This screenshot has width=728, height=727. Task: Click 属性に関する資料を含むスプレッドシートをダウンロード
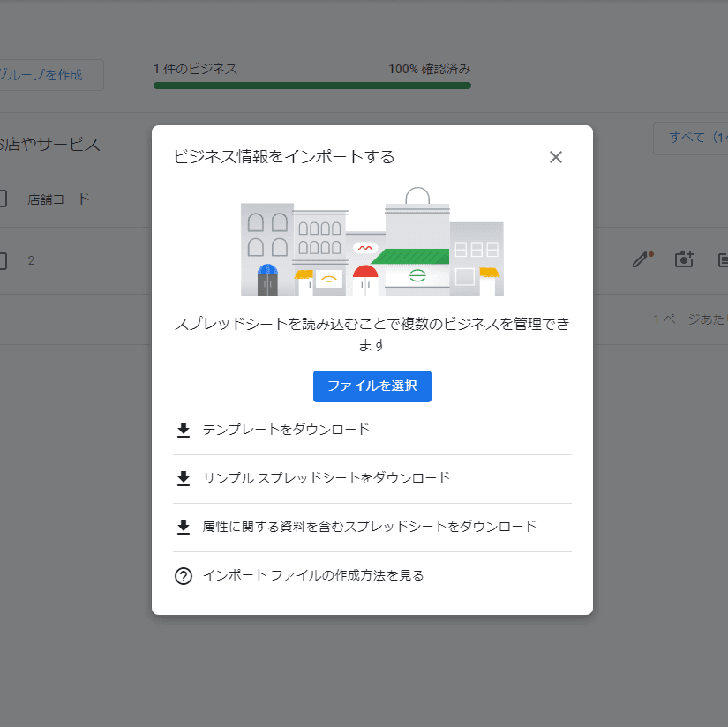tap(369, 527)
